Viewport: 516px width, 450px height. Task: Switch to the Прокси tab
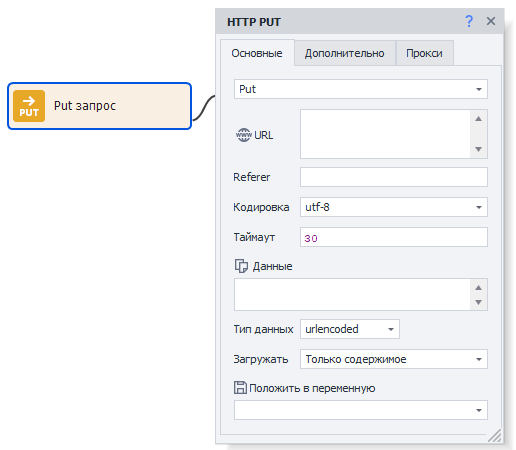[x=424, y=53]
